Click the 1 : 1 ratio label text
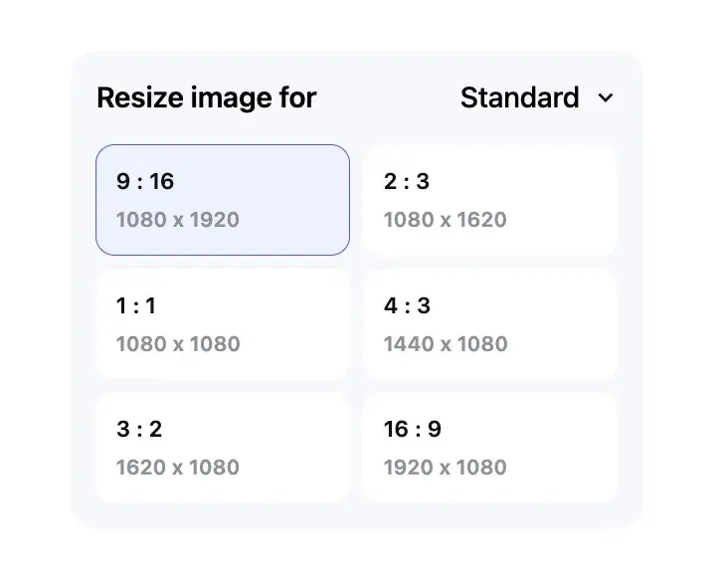Screen dimensions: 728x571 tap(136, 305)
